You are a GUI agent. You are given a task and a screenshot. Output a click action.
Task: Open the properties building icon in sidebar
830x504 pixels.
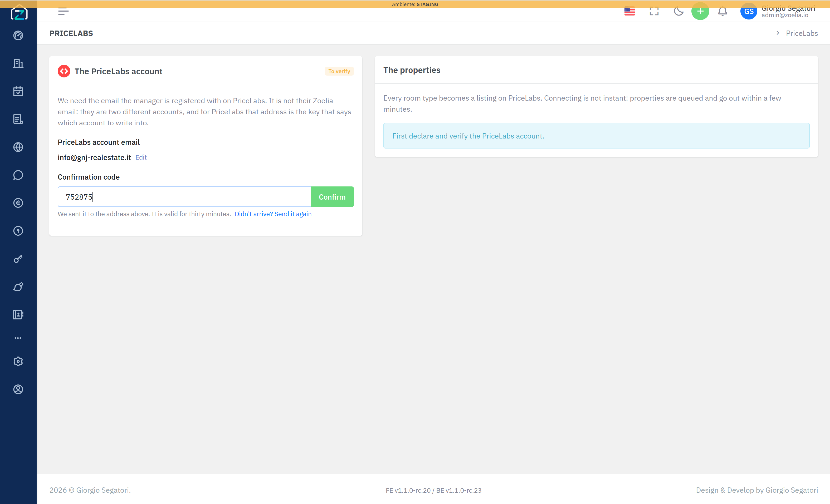18,63
